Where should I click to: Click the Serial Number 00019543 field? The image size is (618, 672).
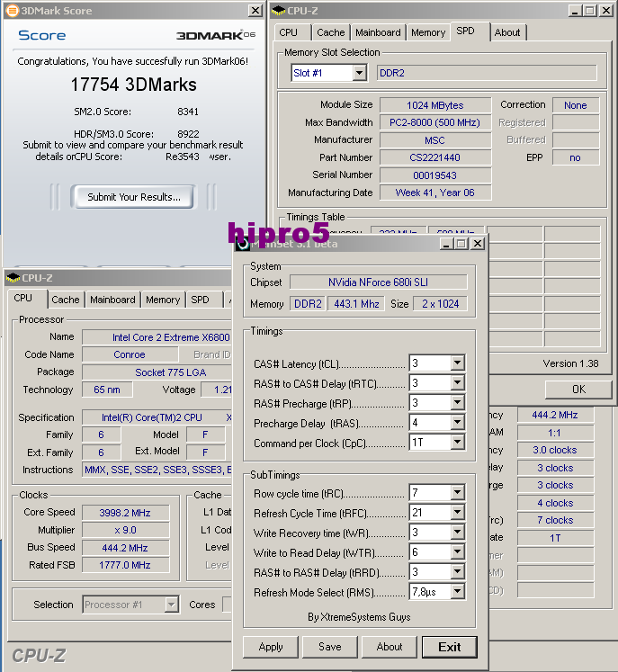pos(435,175)
